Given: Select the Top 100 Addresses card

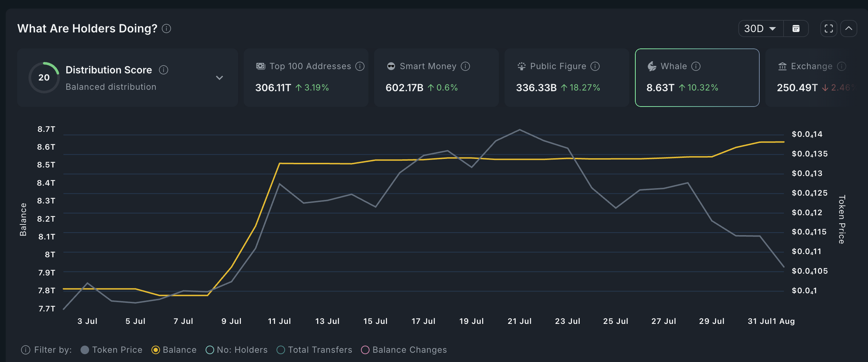Looking at the screenshot, I should point(306,78).
